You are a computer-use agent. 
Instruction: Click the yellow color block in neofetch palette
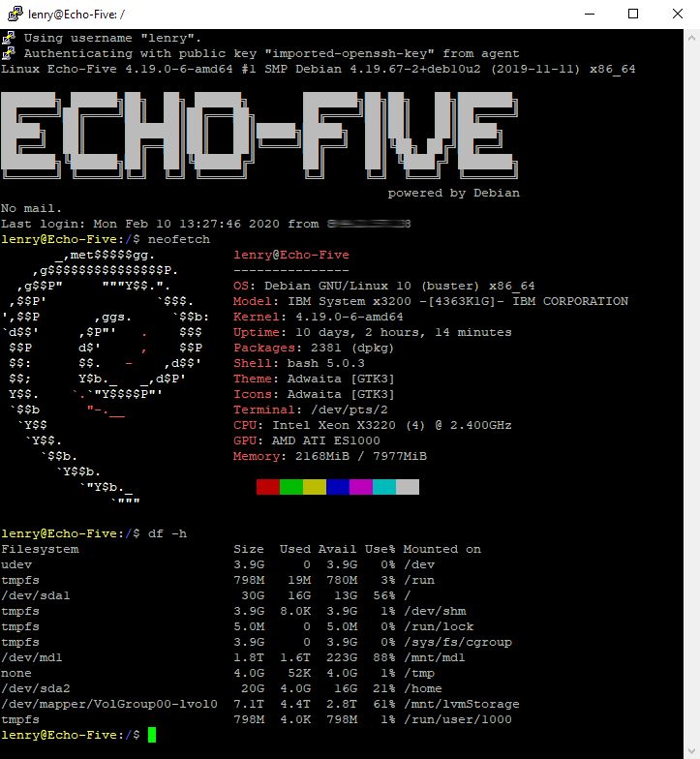point(315,487)
